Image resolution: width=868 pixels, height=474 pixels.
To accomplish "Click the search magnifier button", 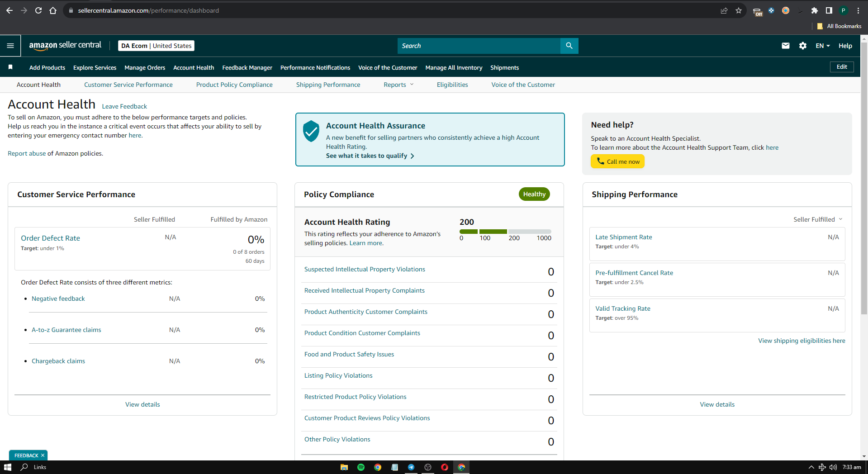I will (569, 46).
